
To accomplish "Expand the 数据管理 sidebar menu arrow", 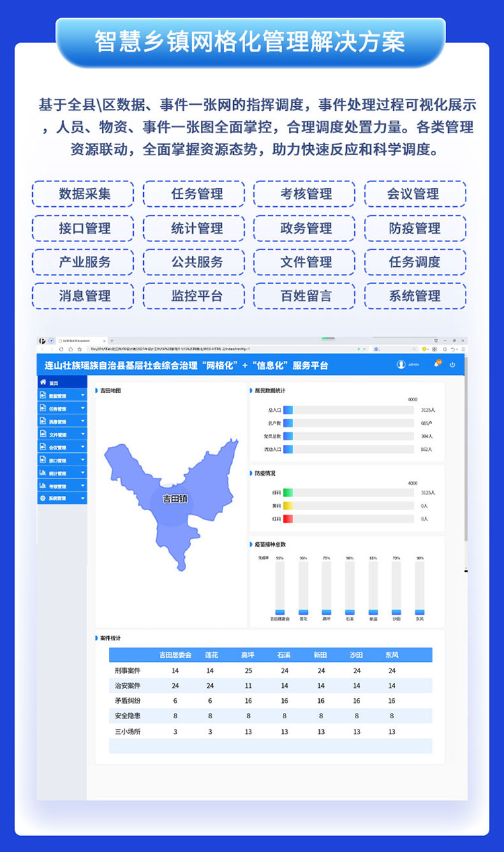I will pos(83,396).
